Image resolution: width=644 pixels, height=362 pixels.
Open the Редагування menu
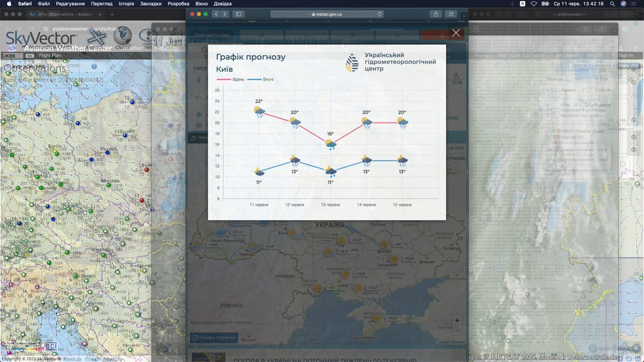[70, 4]
